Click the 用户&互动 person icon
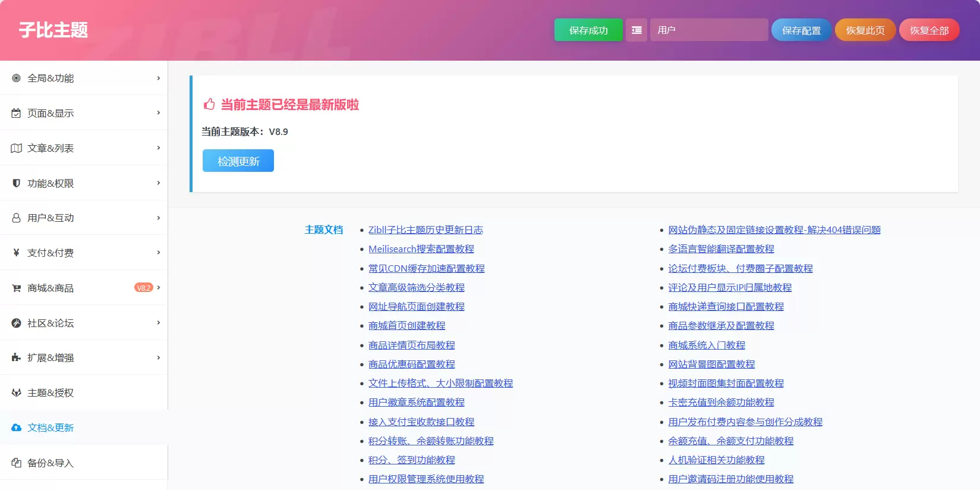This screenshot has width=980, height=490. (16, 218)
